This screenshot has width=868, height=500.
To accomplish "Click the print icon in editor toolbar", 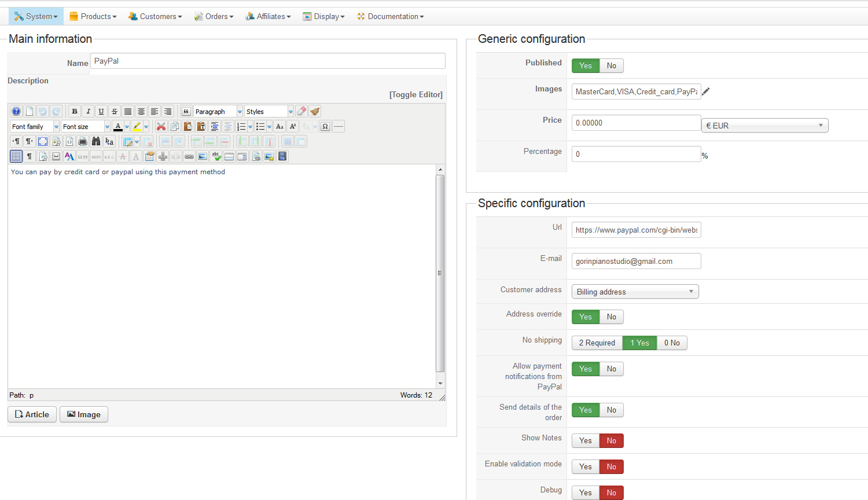I will point(83,142).
